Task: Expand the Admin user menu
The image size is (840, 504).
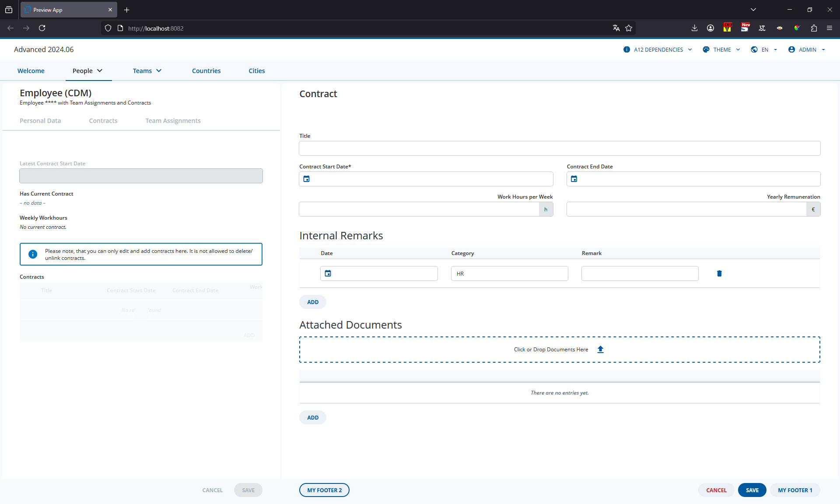Action: (x=807, y=49)
